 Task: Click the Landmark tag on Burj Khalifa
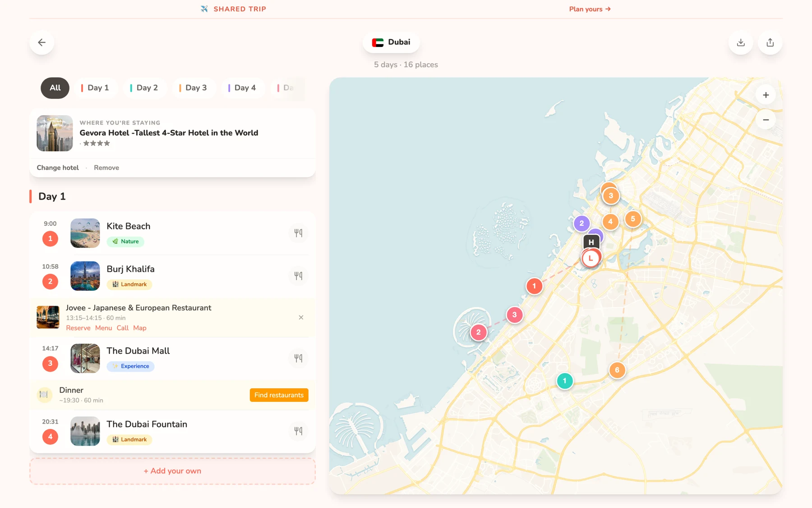(x=129, y=284)
